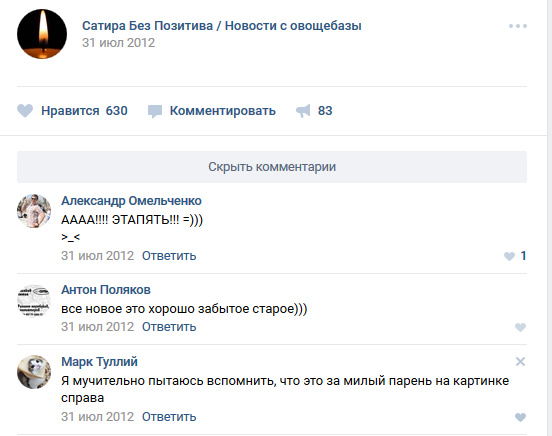Click the date of Александр Омельченко's comment
This screenshot has width=552, height=436.
click(98, 256)
